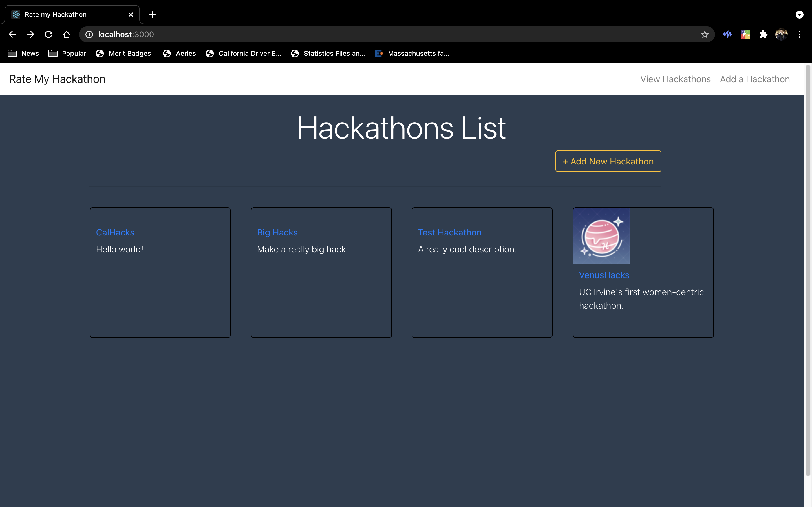812x507 pixels.
Task: Open a new browser tab
Action: (x=152, y=14)
